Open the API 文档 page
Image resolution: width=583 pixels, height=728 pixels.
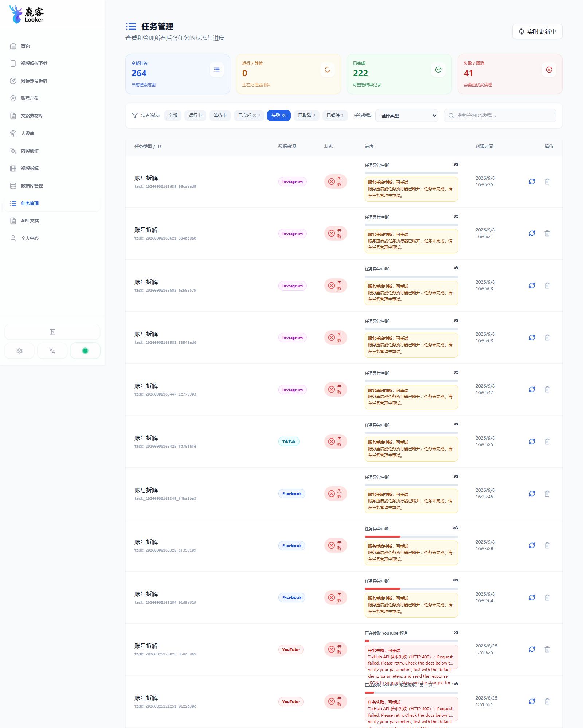click(x=52, y=221)
